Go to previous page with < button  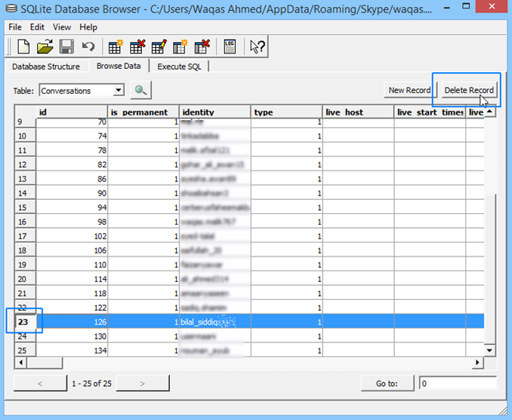click(x=40, y=384)
